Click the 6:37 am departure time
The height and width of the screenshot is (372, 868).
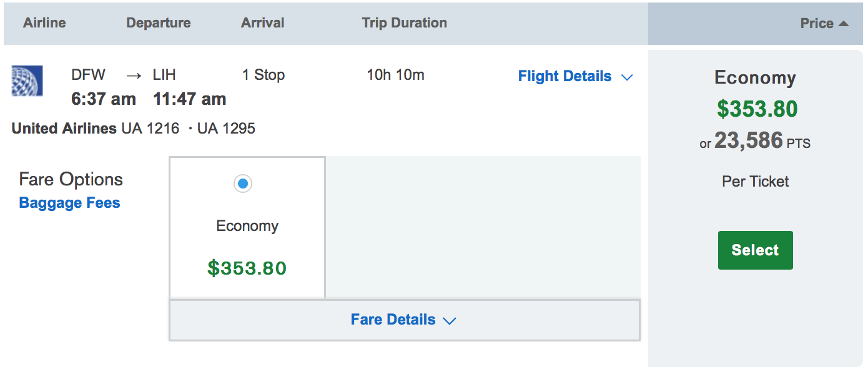click(x=103, y=99)
